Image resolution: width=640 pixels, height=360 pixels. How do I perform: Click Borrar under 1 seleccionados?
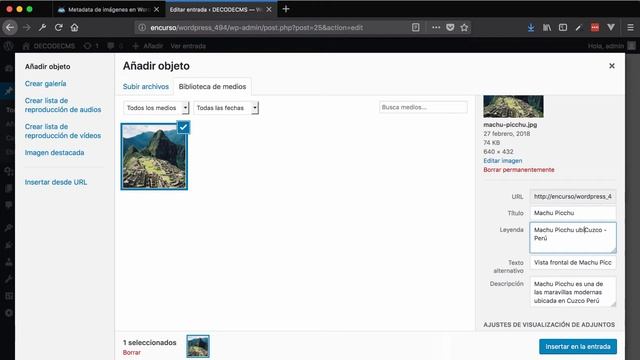tap(131, 352)
